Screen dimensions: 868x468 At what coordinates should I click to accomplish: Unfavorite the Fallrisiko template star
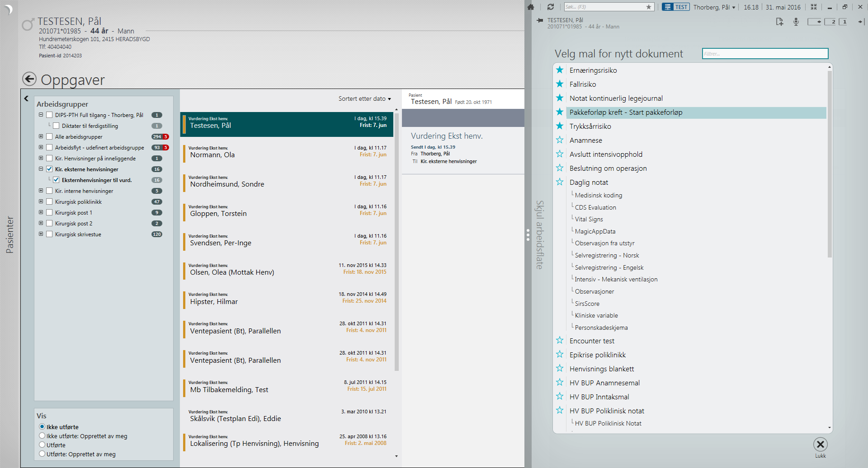560,84
